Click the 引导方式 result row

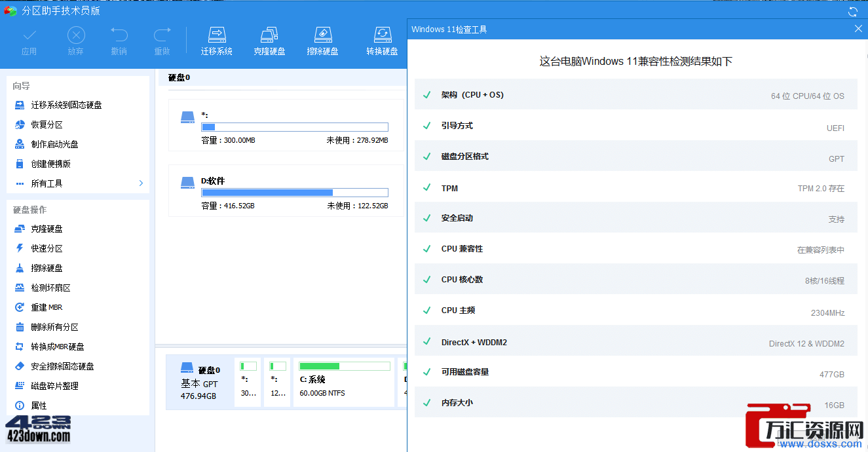pyautogui.click(x=636, y=126)
